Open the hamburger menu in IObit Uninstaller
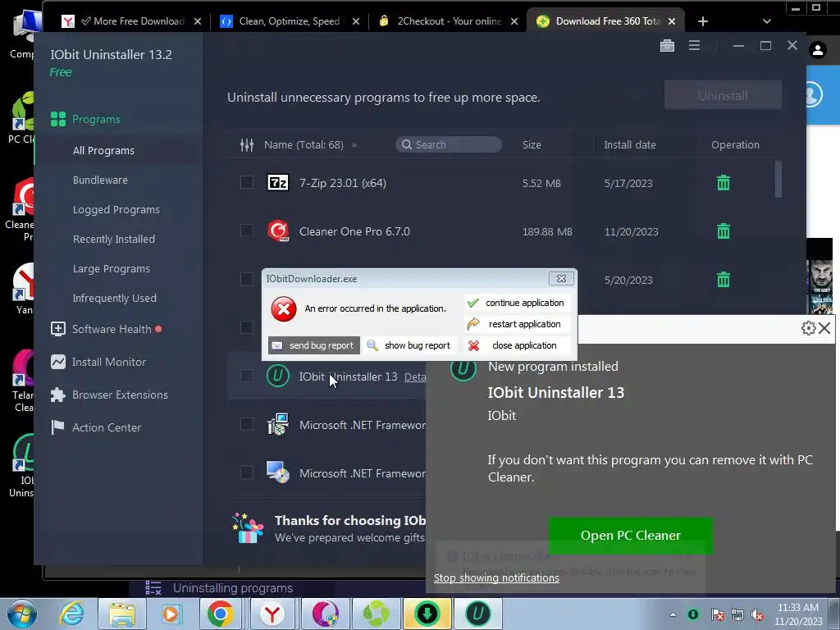 tap(694, 46)
